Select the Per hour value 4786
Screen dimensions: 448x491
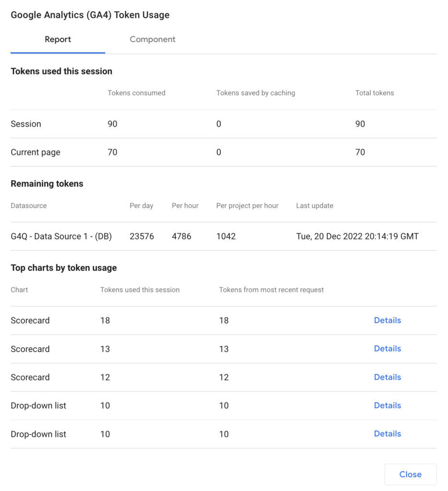[x=182, y=236]
